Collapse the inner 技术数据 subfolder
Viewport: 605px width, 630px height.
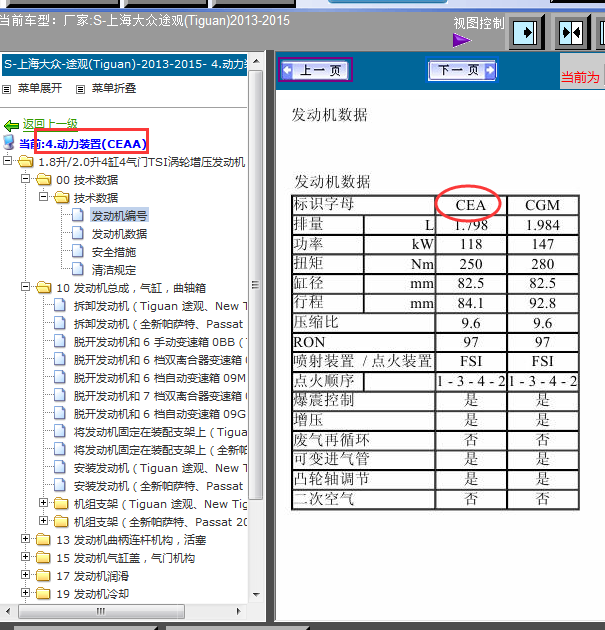(x=43, y=196)
